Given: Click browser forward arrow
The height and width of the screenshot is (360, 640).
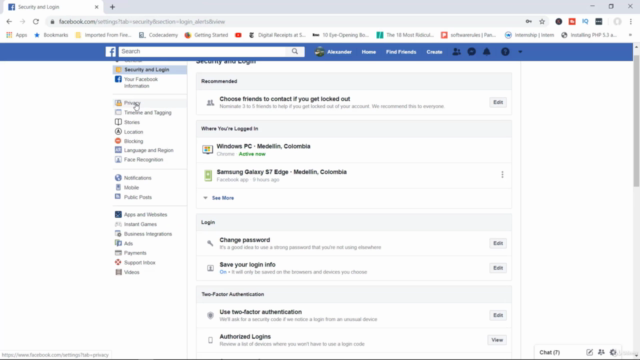Looking at the screenshot, I should click(x=22, y=22).
